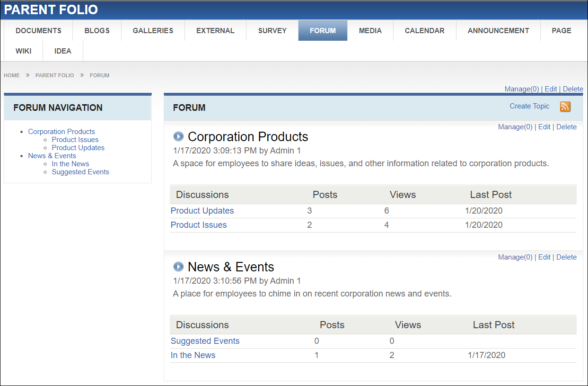Image resolution: width=588 pixels, height=386 pixels.
Task: Open the Survey tab
Action: (x=272, y=30)
